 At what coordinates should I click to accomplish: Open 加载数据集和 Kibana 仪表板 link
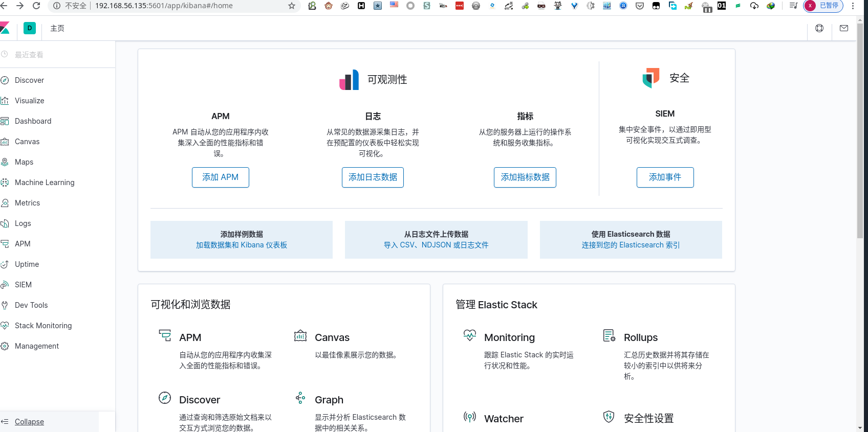pyautogui.click(x=242, y=245)
